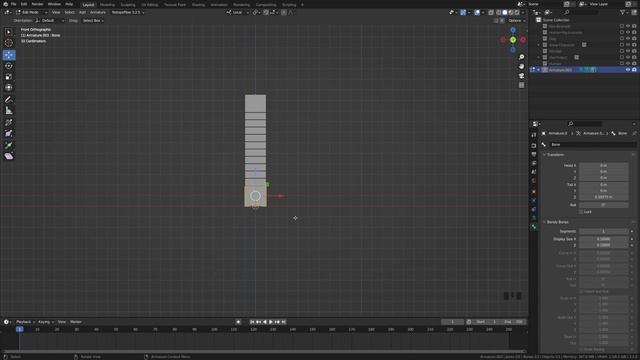This screenshot has height=360, width=640.
Task: Open the File menu
Action: coord(13,4)
